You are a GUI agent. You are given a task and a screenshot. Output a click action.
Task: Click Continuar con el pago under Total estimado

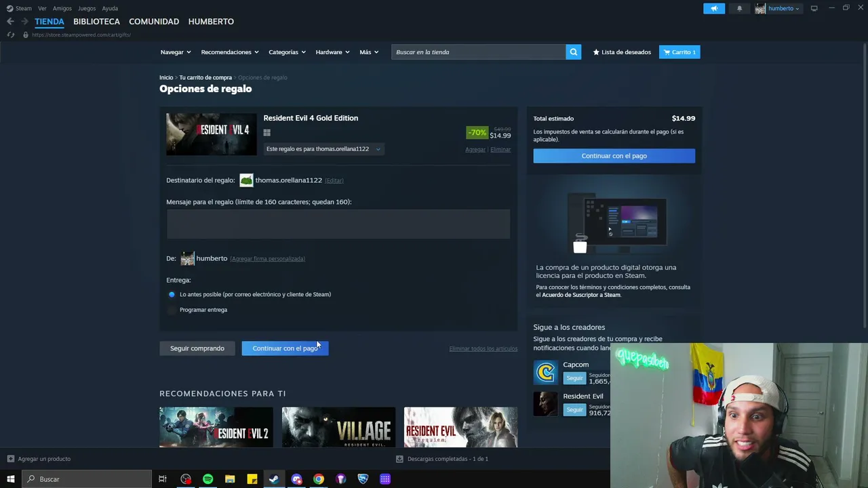614,156
